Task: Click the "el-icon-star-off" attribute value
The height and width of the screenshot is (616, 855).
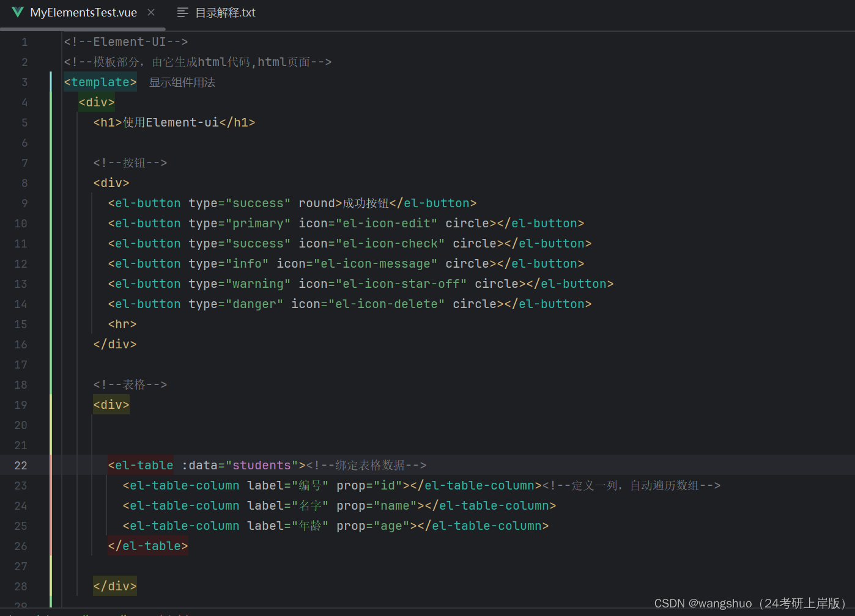Action: pyautogui.click(x=401, y=284)
